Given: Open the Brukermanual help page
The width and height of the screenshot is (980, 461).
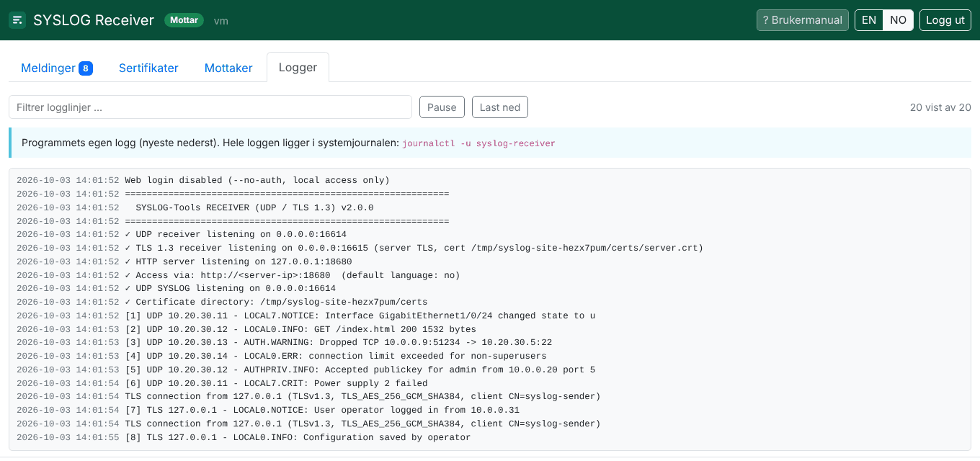Looking at the screenshot, I should (803, 20).
